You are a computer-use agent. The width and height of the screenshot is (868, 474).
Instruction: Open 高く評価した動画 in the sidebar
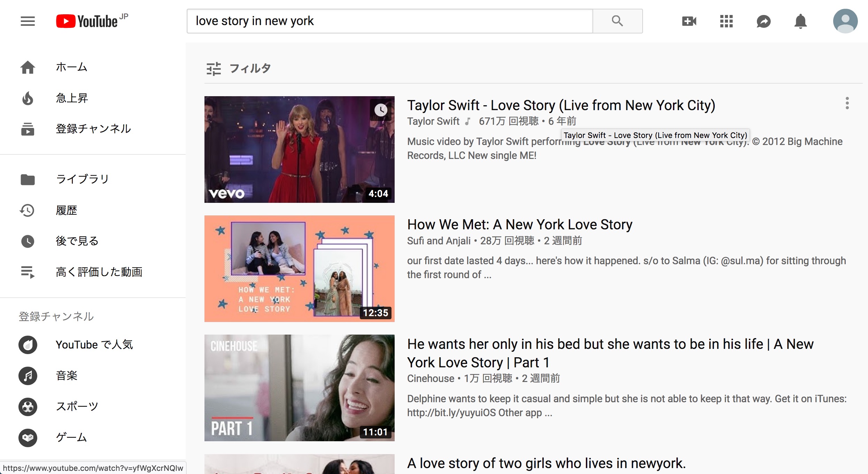99,272
